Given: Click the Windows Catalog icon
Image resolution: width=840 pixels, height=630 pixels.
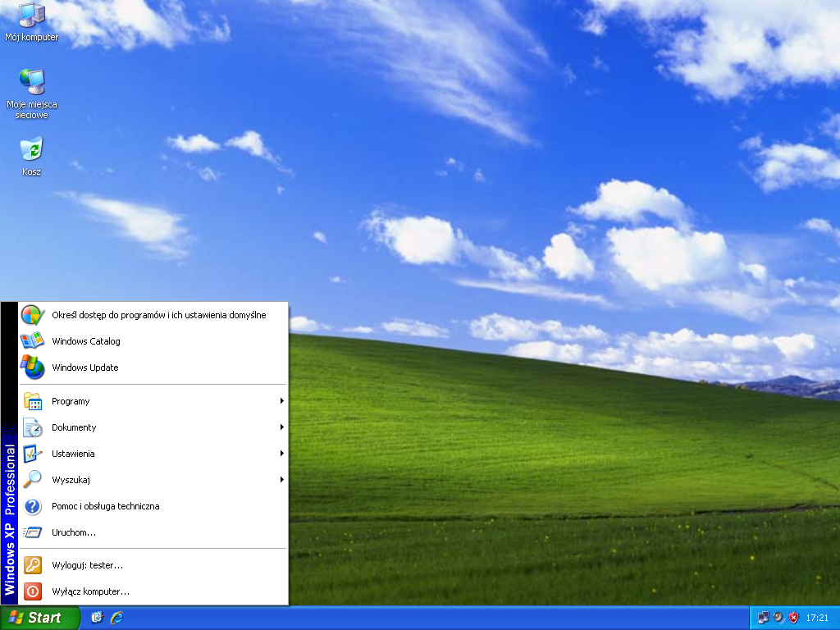Looking at the screenshot, I should pyautogui.click(x=33, y=341).
